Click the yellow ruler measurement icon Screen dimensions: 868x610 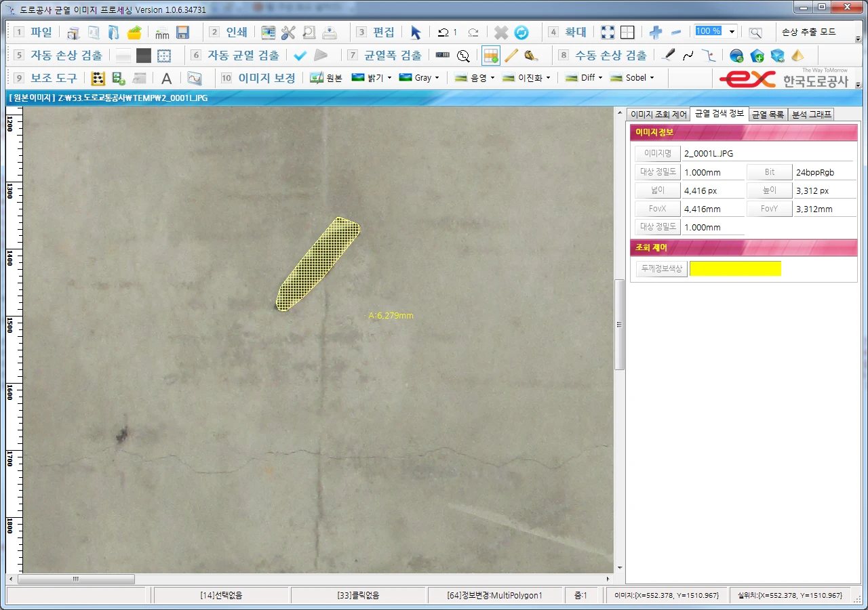511,56
